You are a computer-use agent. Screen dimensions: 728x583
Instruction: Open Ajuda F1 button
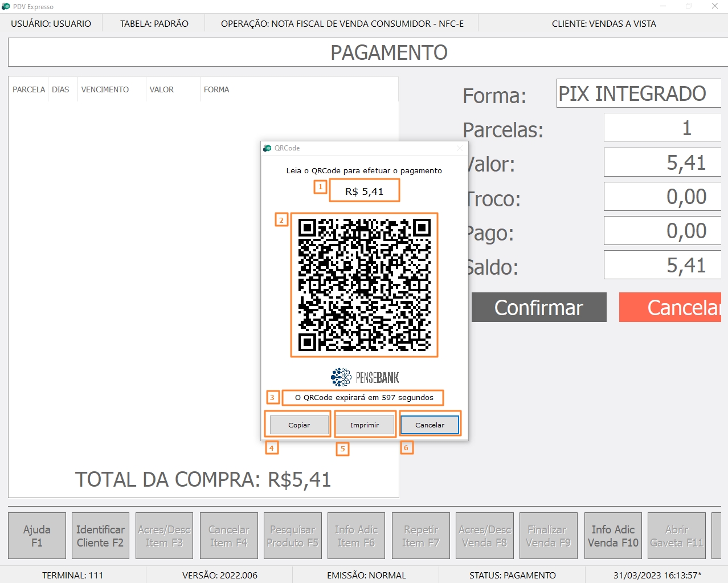pyautogui.click(x=36, y=536)
